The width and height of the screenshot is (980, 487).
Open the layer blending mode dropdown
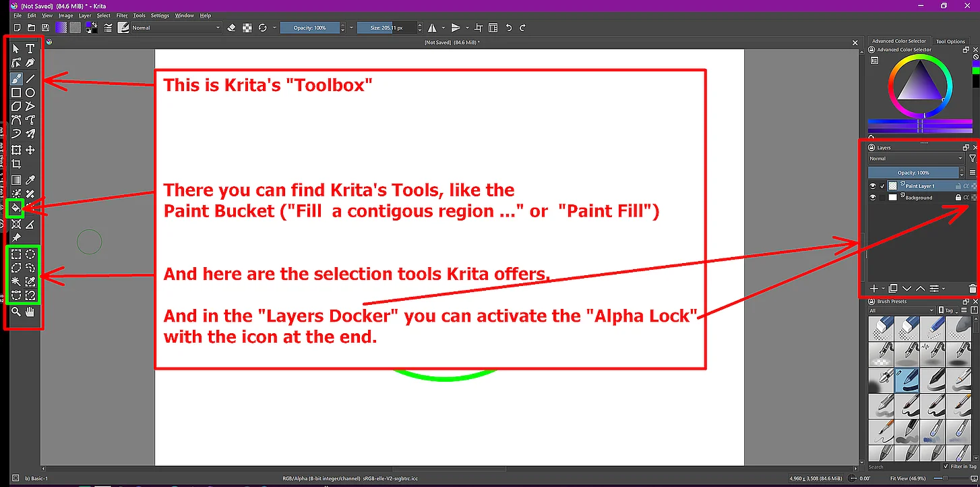click(x=916, y=159)
